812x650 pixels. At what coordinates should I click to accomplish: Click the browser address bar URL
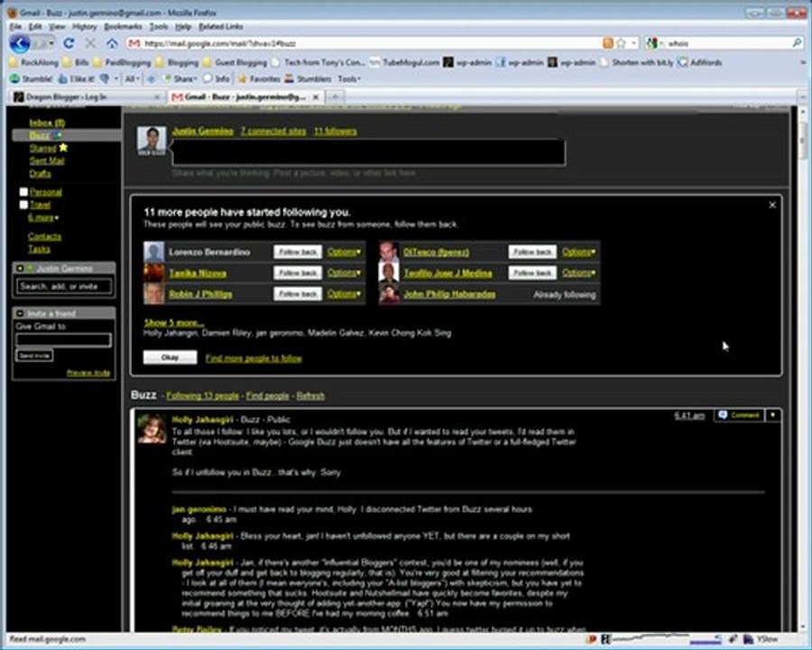point(363,43)
